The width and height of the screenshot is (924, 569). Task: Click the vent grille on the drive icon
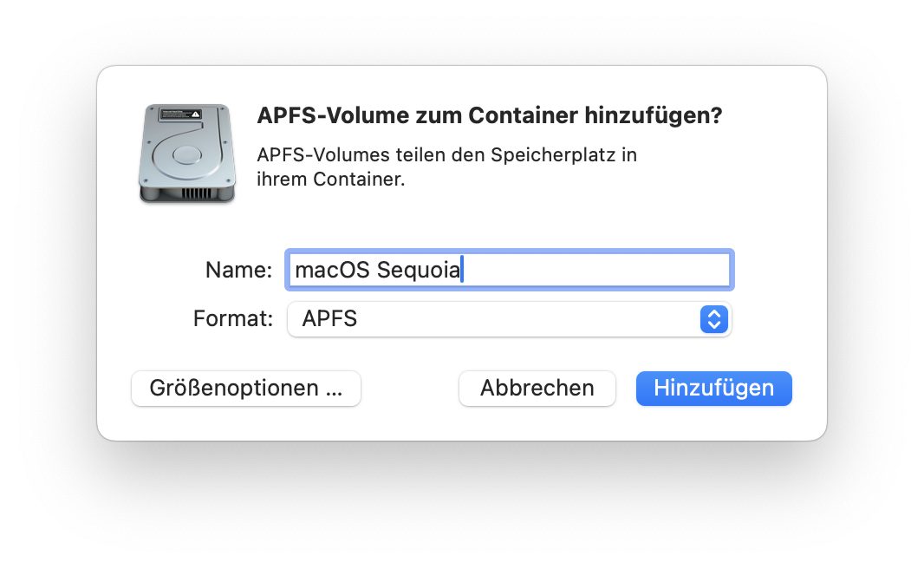coord(197,193)
